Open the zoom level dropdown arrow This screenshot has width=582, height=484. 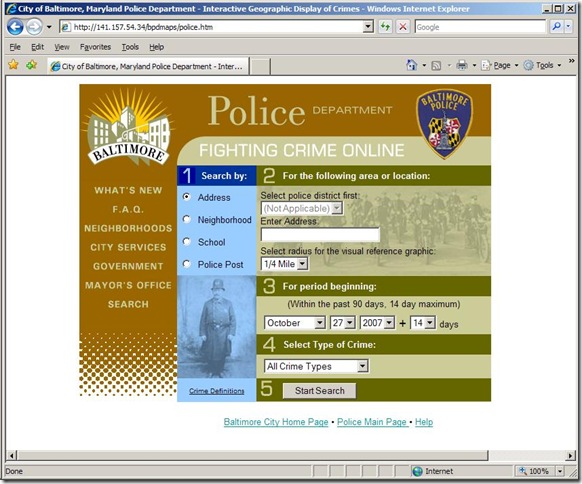560,471
